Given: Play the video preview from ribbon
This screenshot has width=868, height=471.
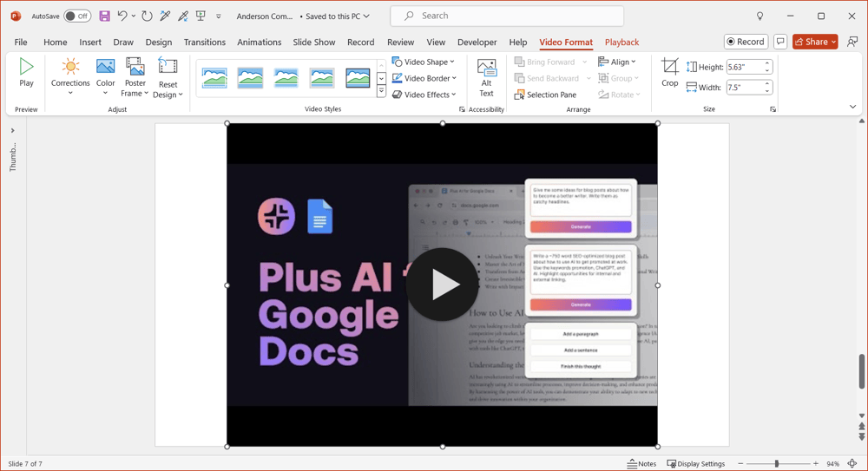Looking at the screenshot, I should 26,73.
